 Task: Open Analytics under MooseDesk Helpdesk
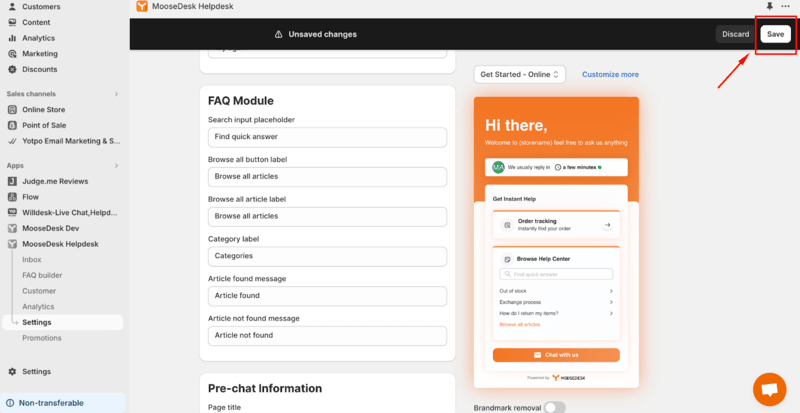pyautogui.click(x=38, y=307)
